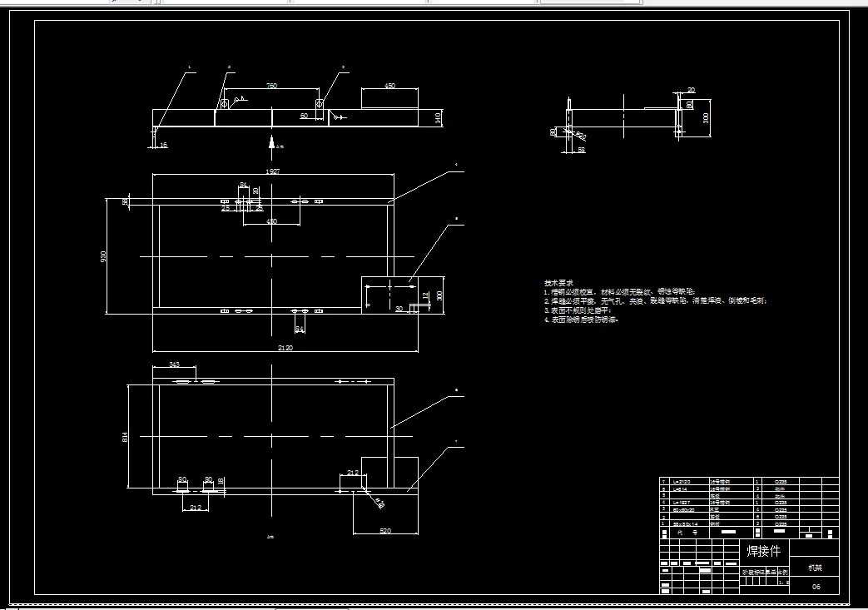
Task: Click note line 3 表面不规则处磨平
Action: coord(577,310)
